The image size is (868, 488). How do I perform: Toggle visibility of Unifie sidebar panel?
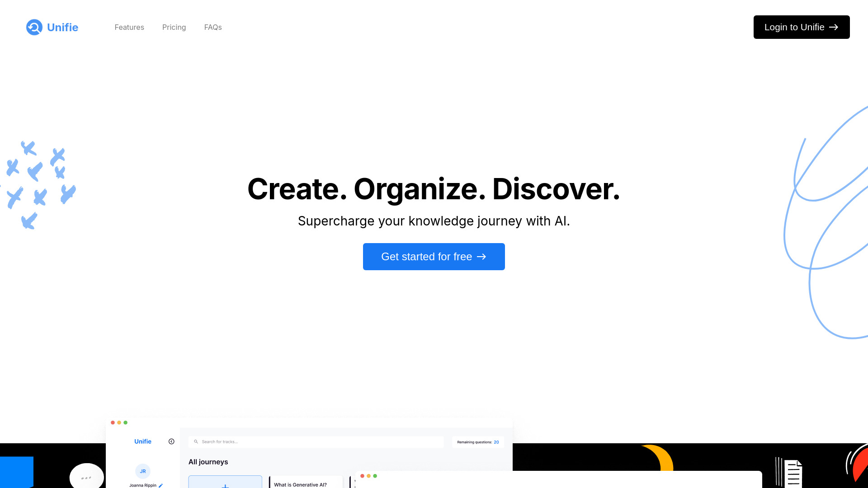point(172,441)
